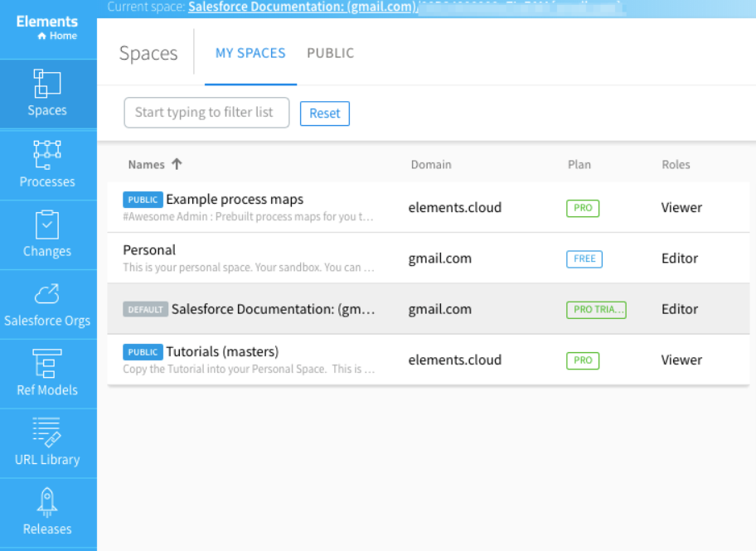Open the Ref Models icon
Screen dimensions: 756x551
(47, 364)
